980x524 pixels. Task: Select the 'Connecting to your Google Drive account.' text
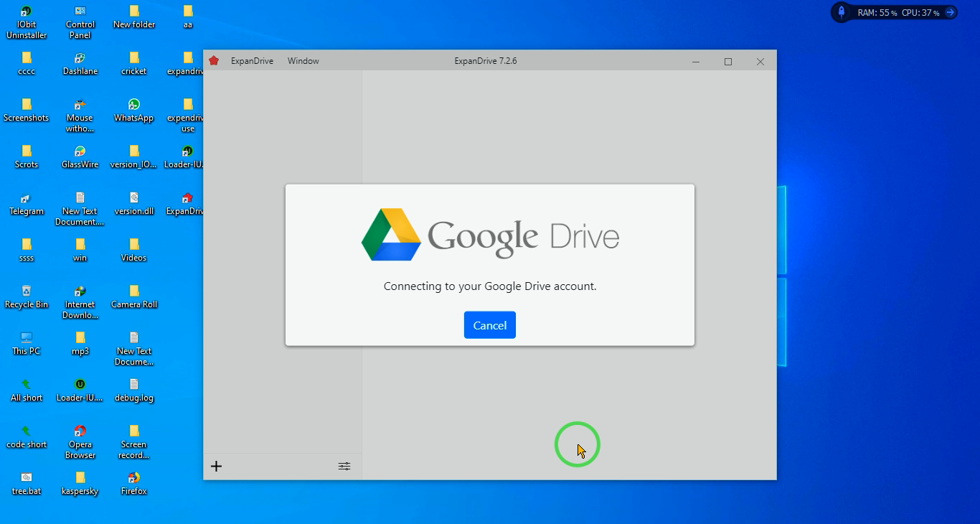[490, 286]
